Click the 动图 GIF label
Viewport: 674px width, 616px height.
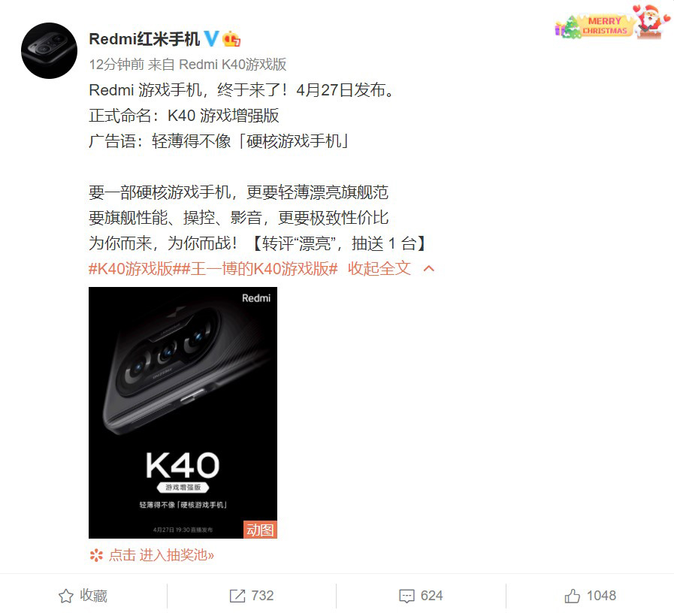[x=260, y=530]
